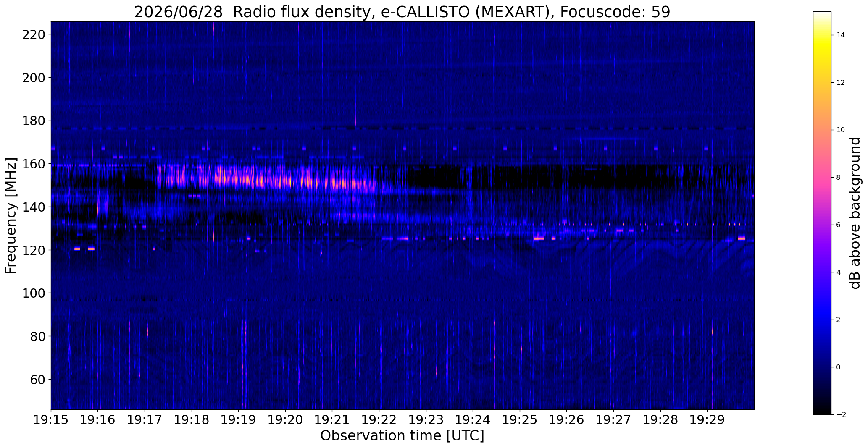Click the 60 MHz frequency tick label

pos(38,380)
